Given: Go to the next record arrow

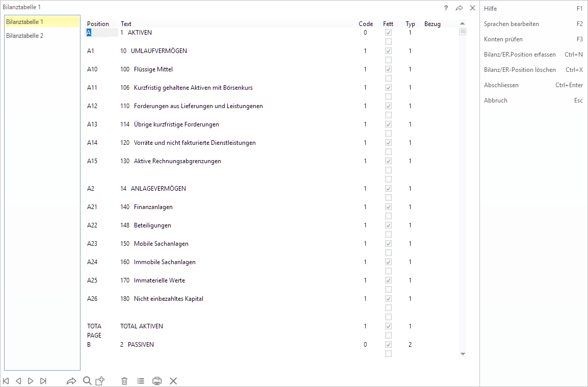Looking at the screenshot, I should click(31, 381).
